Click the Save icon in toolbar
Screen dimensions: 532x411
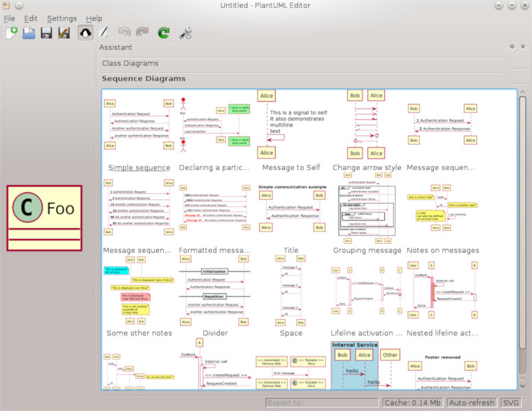47,32
